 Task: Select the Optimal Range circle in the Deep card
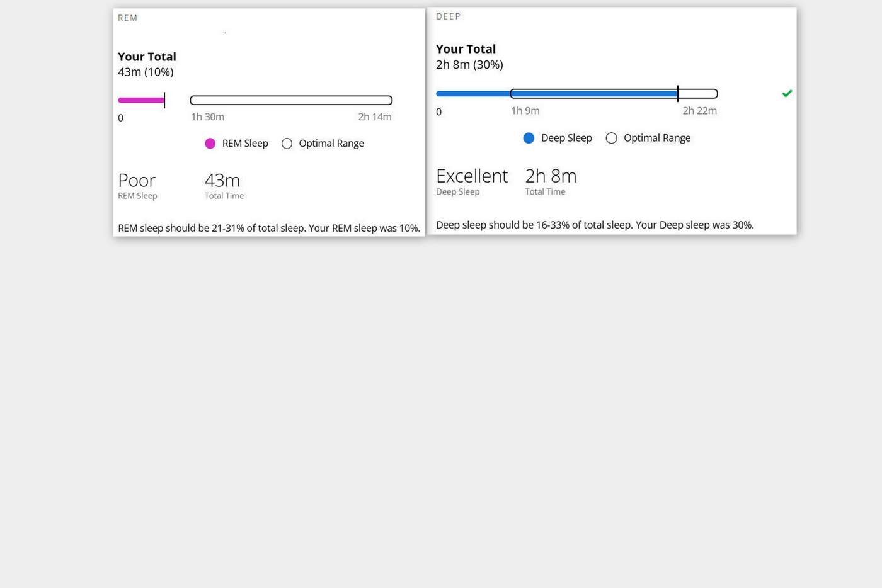click(611, 138)
